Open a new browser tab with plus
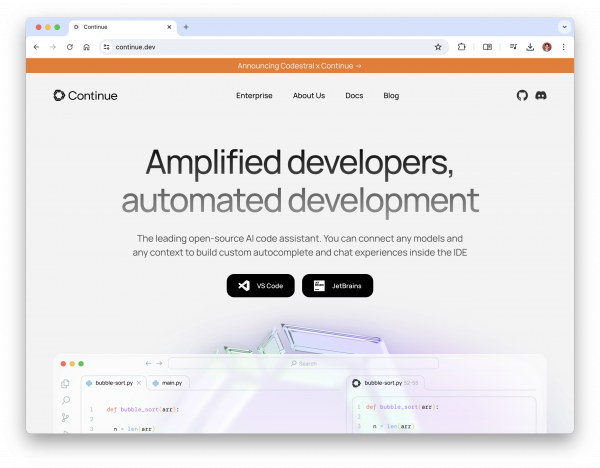The image size is (600, 468). pyautogui.click(x=186, y=27)
